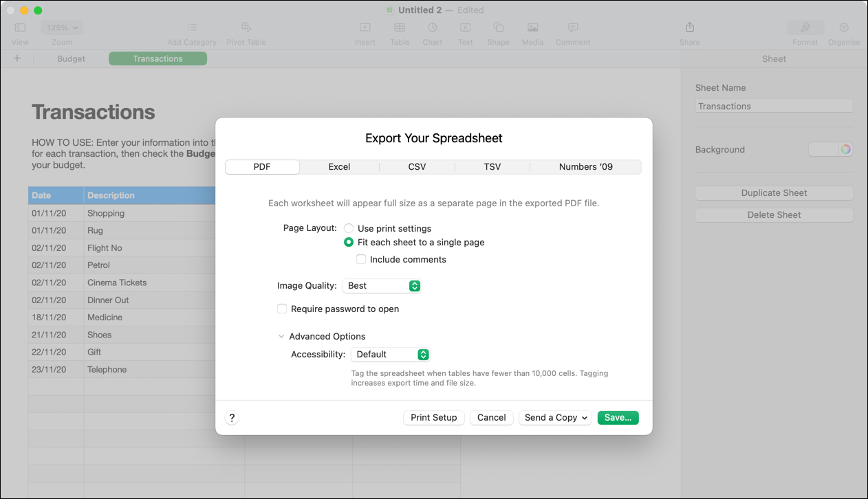
Task: Click the Print Setup button
Action: point(433,417)
